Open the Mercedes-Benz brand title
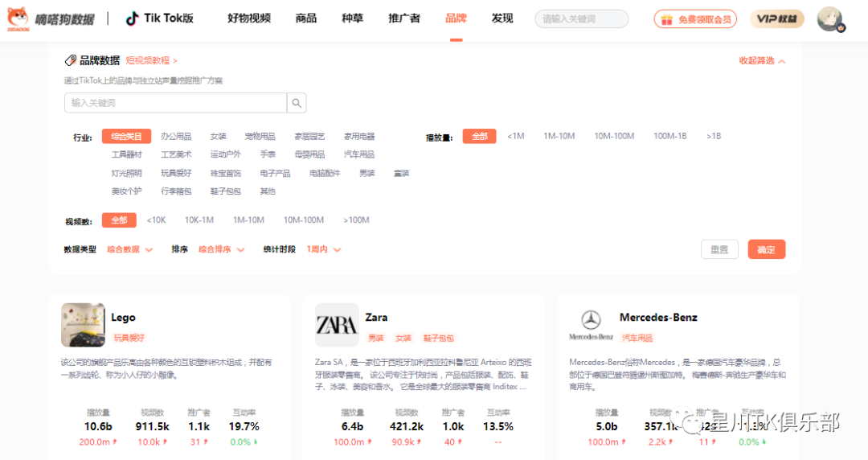 (658, 318)
